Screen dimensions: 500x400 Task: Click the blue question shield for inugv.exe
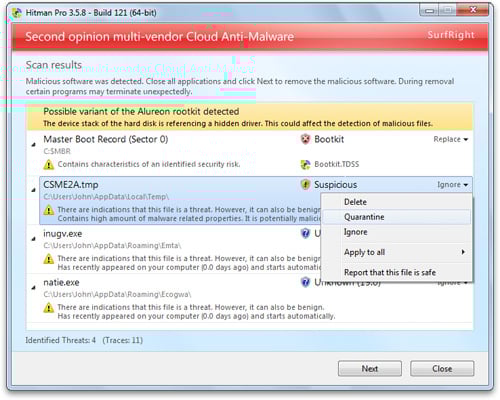point(305,233)
